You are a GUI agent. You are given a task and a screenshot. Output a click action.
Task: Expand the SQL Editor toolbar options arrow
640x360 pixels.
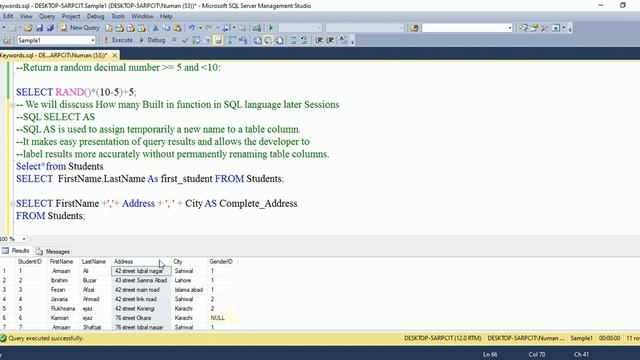click(353, 41)
